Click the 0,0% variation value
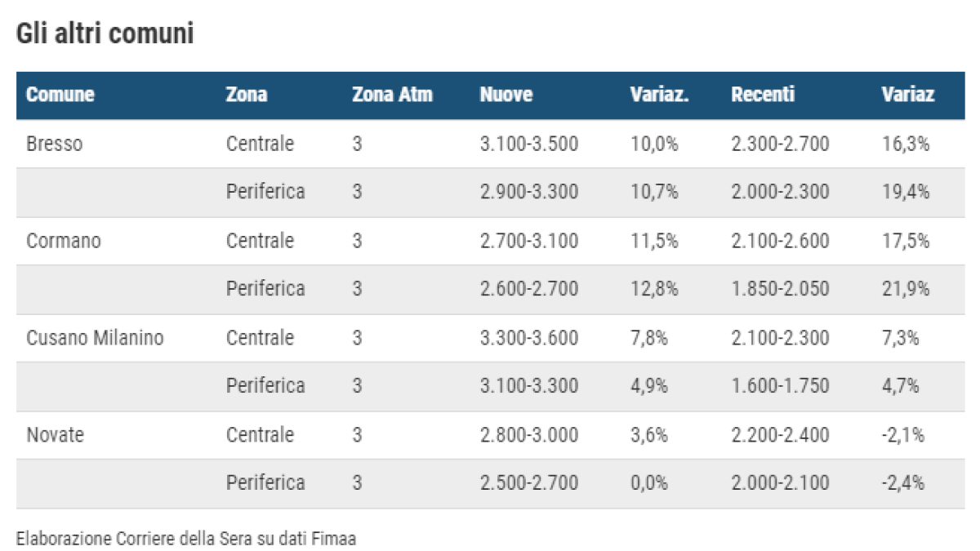 click(649, 483)
